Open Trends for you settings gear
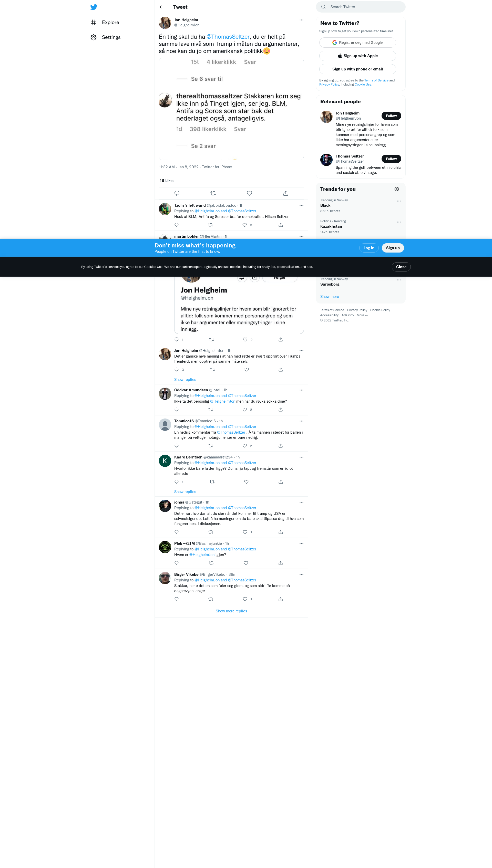 pyautogui.click(x=396, y=189)
